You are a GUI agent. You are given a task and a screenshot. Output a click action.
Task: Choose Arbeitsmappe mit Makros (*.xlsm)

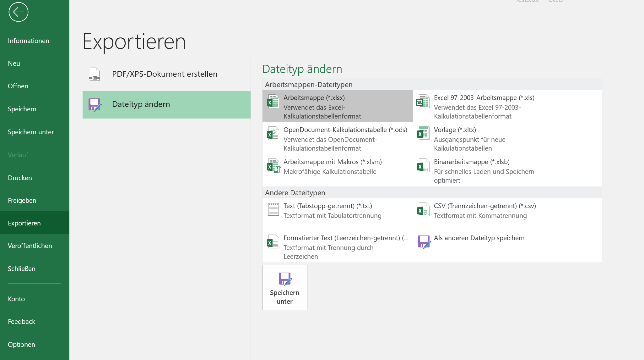pos(338,170)
